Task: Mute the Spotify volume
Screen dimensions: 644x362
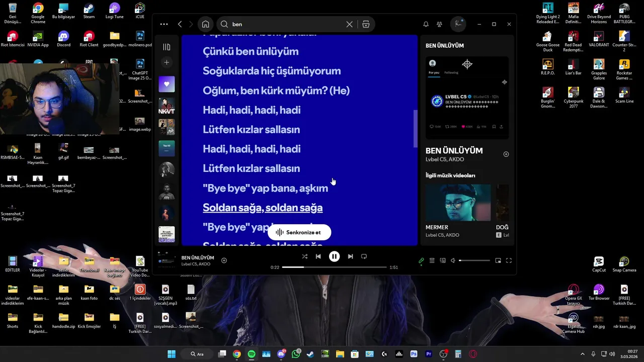Action: click(x=453, y=260)
